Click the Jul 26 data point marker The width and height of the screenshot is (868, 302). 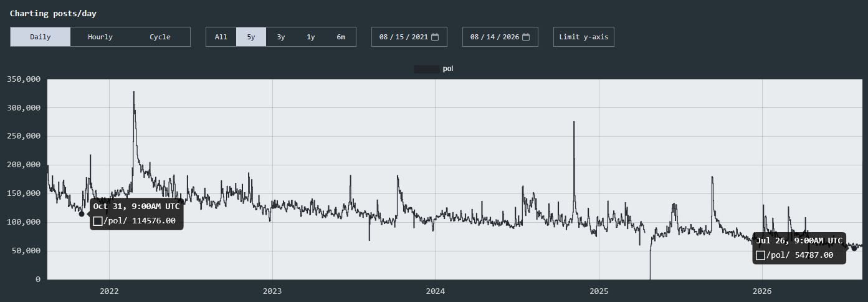tap(854, 248)
